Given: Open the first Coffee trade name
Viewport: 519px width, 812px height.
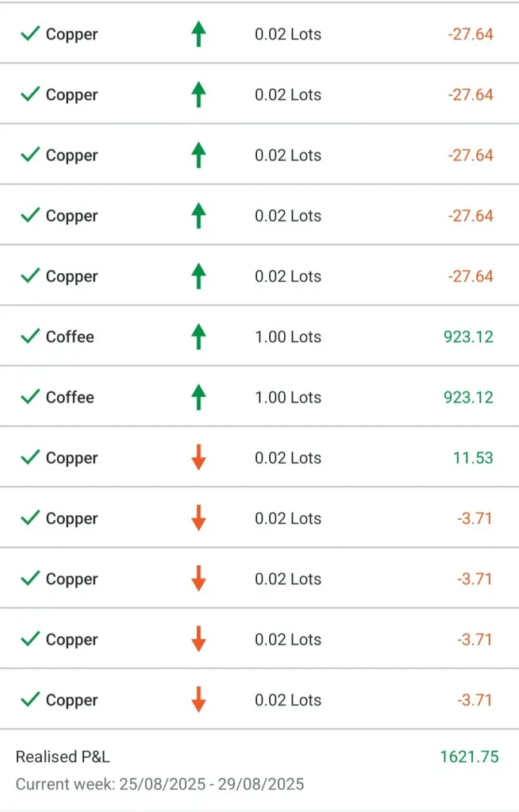Looking at the screenshot, I should tap(70, 337).
